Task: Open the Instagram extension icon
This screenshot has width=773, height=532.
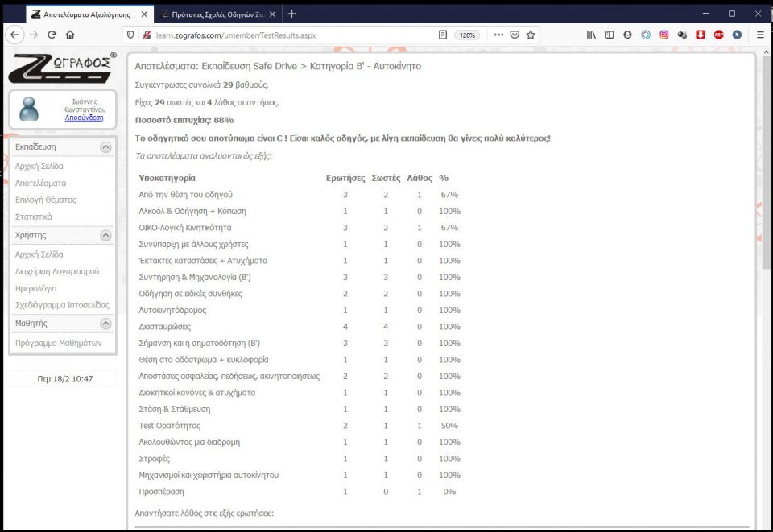Action: tap(664, 35)
